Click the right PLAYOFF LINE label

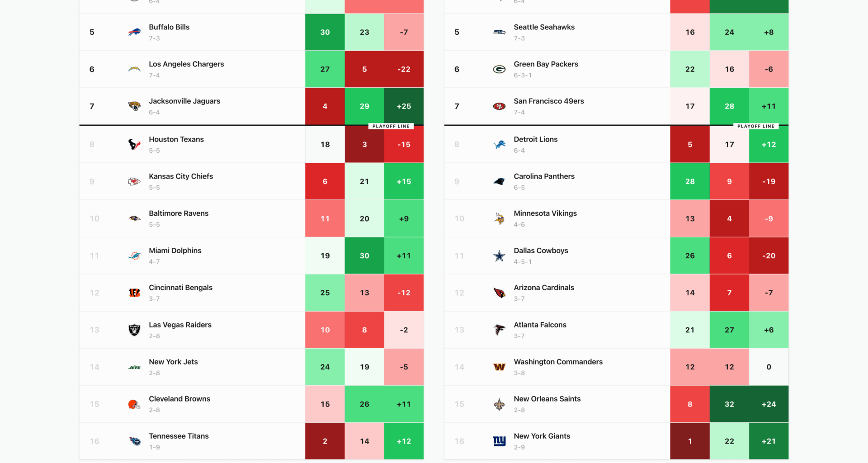tap(755, 126)
